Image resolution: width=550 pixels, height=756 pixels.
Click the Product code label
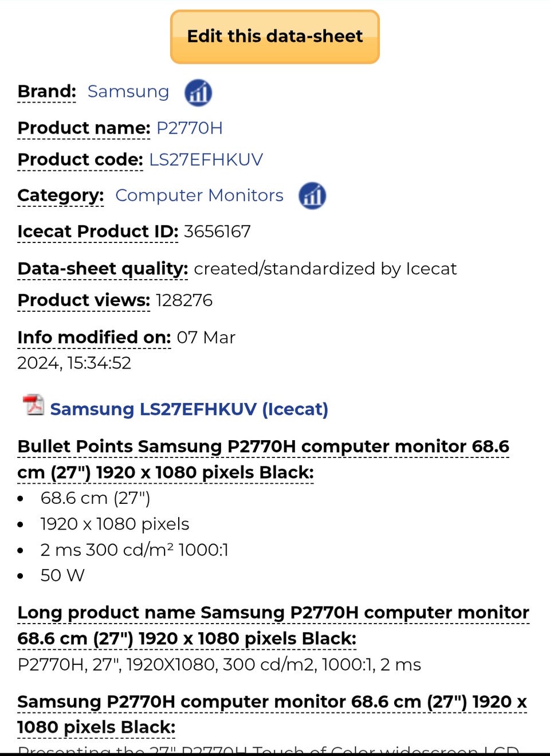tap(80, 159)
